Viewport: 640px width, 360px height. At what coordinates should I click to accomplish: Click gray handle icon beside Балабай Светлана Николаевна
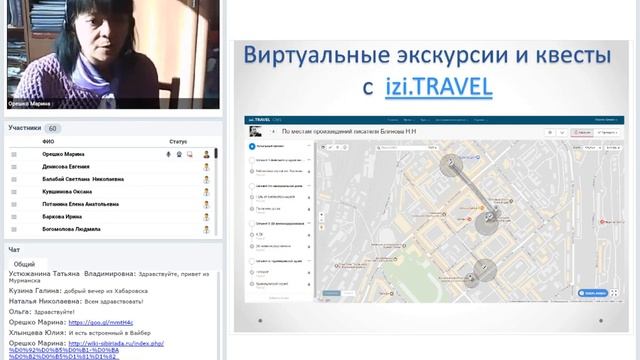coord(14,179)
